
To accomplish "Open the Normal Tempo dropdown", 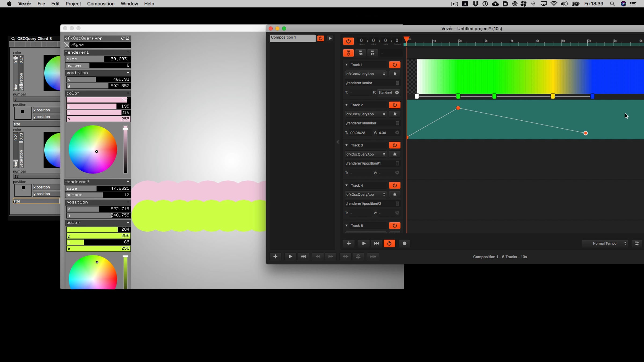I will [605, 243].
